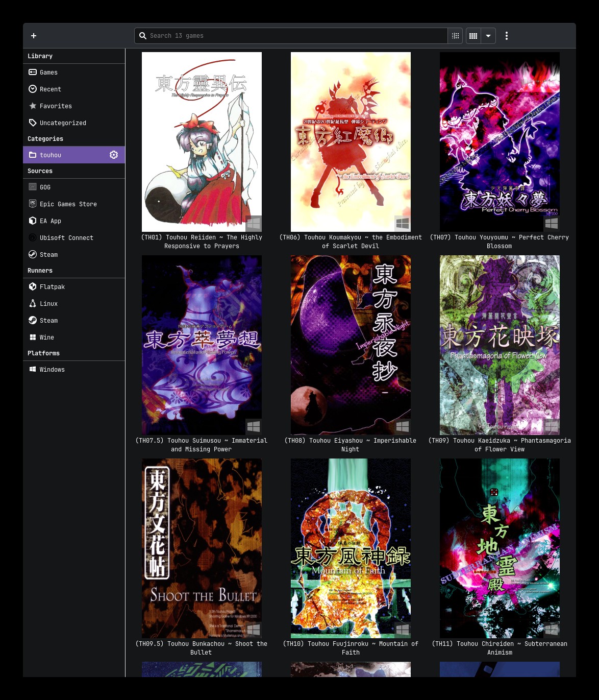
Task: Click Steam icon under Runners
Action: point(33,321)
